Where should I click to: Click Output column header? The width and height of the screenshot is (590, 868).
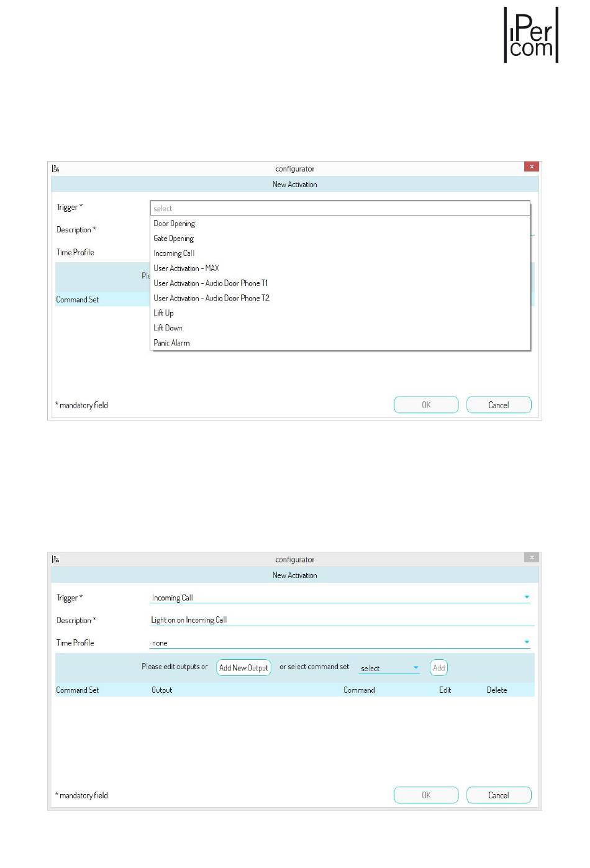tap(162, 690)
